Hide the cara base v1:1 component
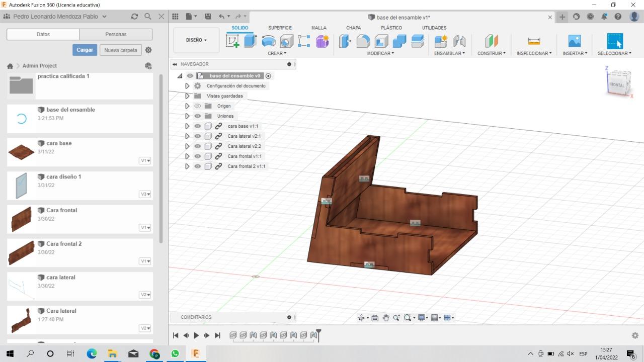Image resolution: width=644 pixels, height=362 pixels. coord(198,126)
